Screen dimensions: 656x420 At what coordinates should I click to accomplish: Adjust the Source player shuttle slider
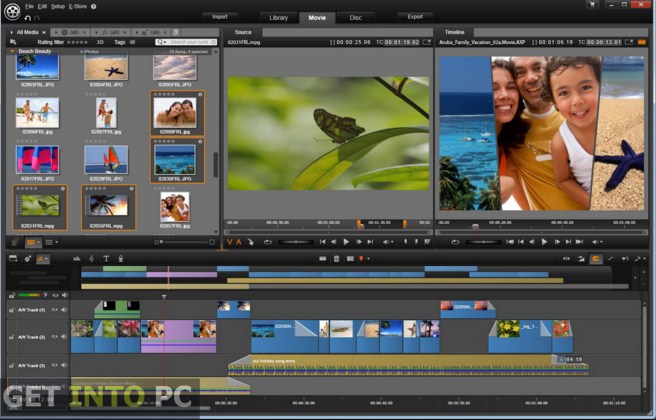296,242
